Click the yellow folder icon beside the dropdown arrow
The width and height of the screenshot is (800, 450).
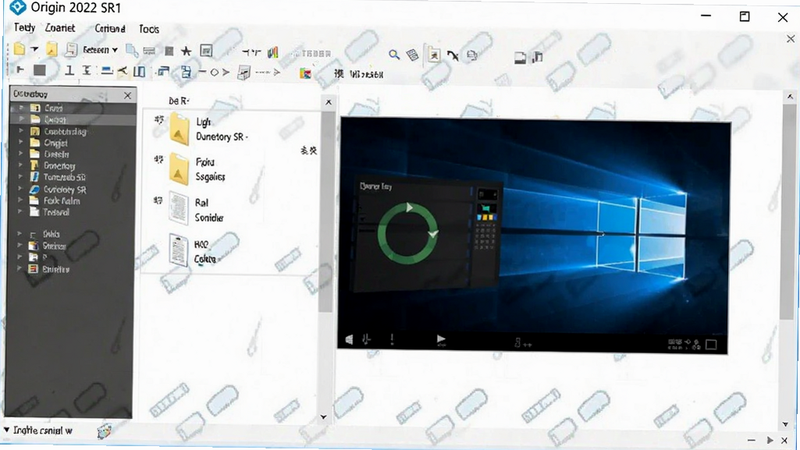coord(52,49)
